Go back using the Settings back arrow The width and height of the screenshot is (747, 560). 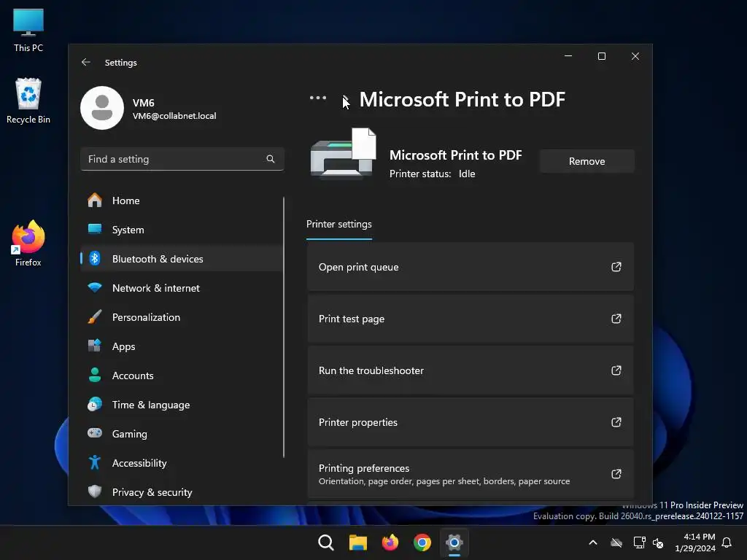coord(86,63)
